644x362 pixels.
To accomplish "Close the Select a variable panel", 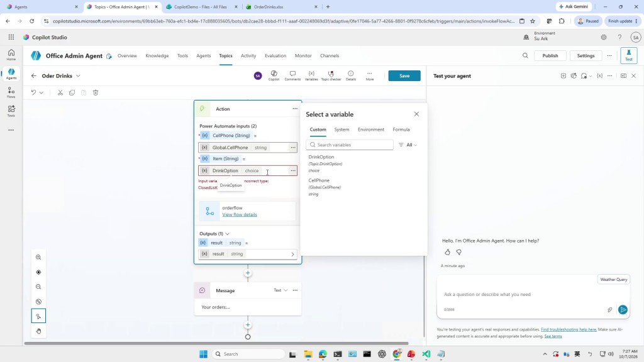I will click(416, 114).
